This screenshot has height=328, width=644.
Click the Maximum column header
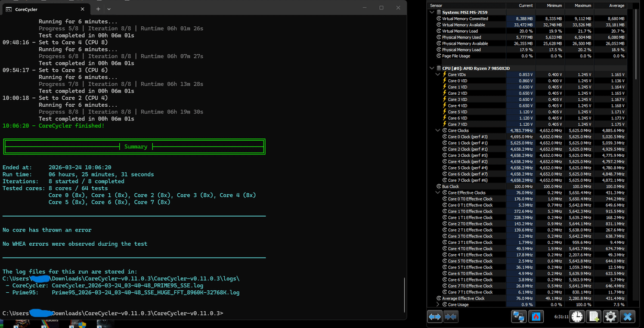pos(583,5)
